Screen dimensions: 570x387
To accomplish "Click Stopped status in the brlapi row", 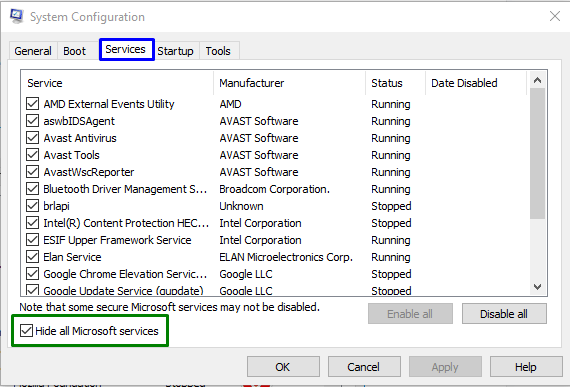I will (x=391, y=206).
